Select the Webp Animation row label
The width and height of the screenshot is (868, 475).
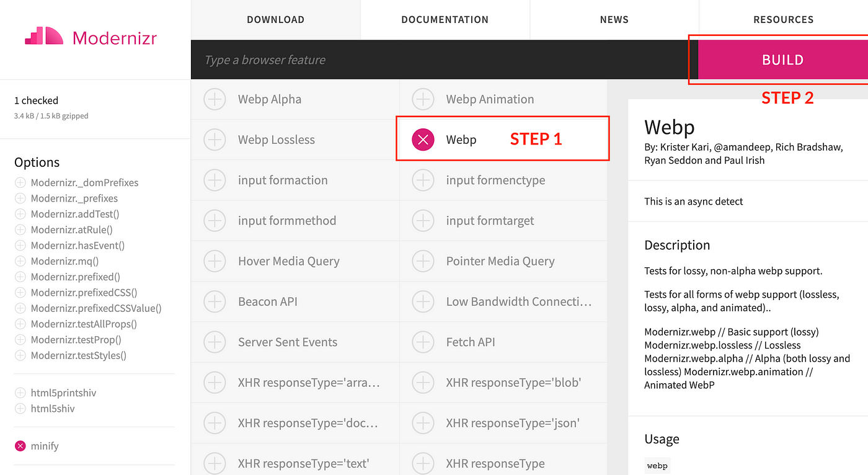click(490, 99)
